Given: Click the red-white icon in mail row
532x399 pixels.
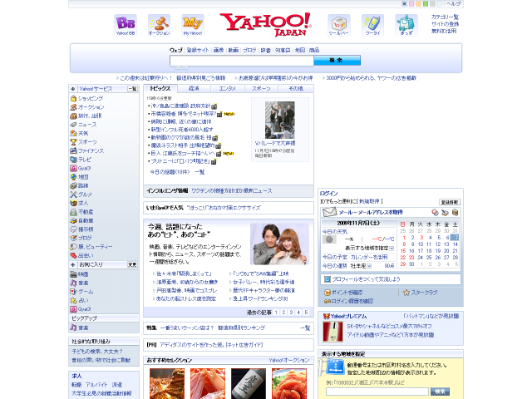Looking at the screenshot, I should tap(435, 213).
